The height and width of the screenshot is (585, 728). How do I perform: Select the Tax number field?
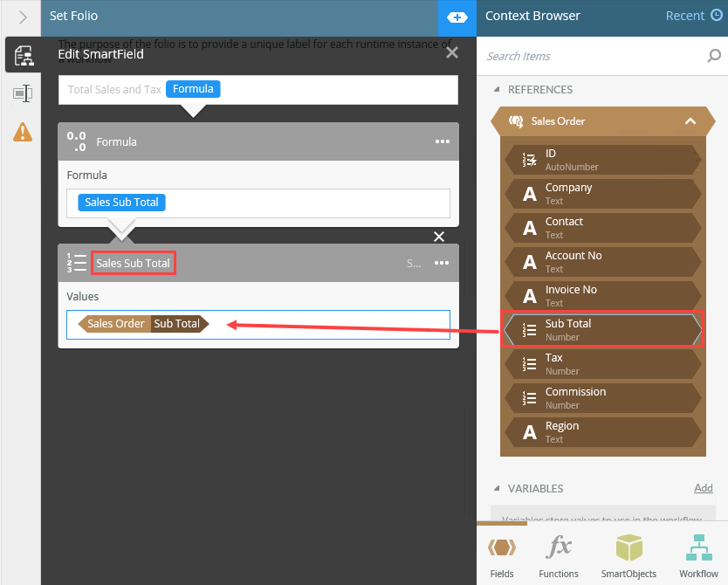click(x=602, y=364)
